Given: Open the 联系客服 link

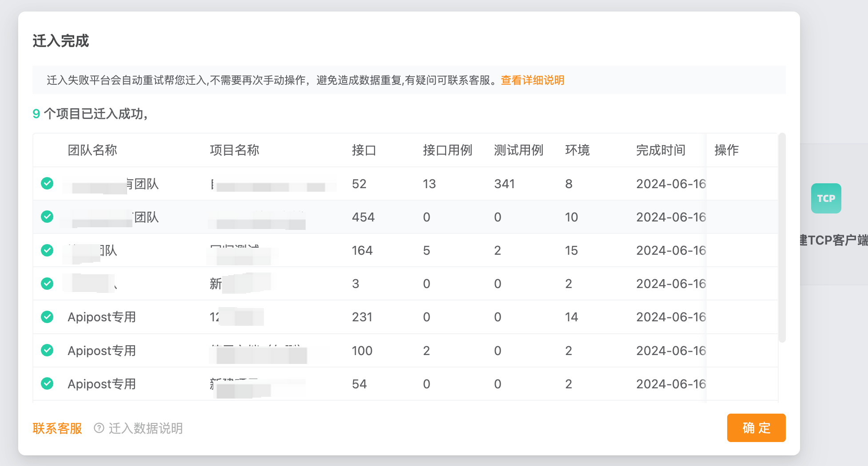Looking at the screenshot, I should pyautogui.click(x=57, y=428).
